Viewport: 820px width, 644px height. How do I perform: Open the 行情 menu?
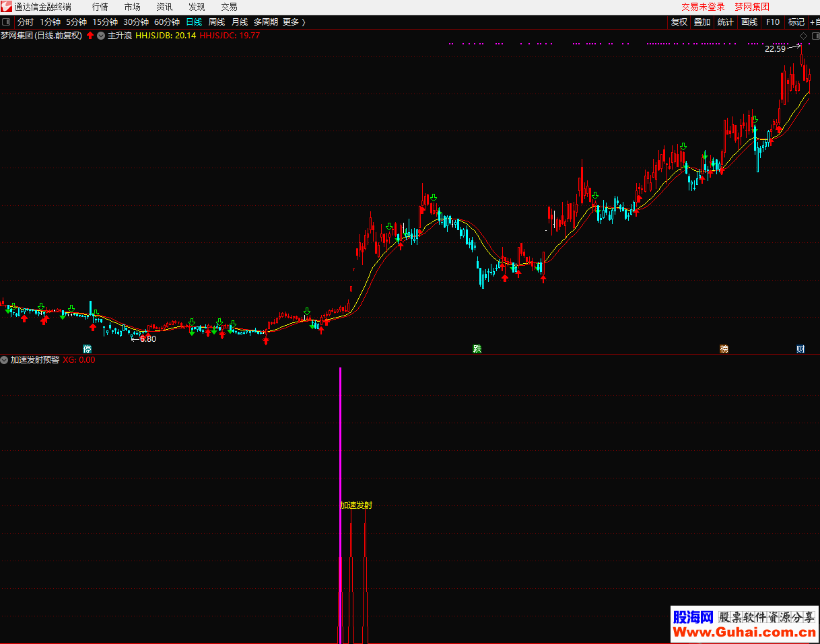(100, 7)
